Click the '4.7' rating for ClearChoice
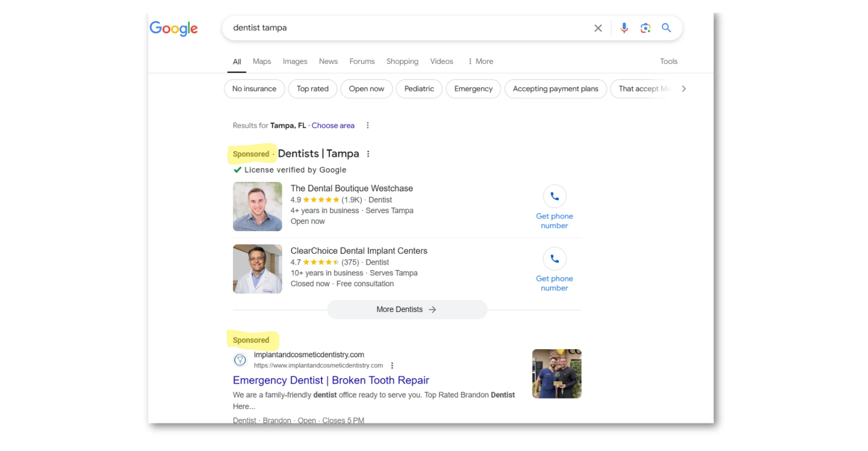This screenshot has height=451, width=868. 295,262
